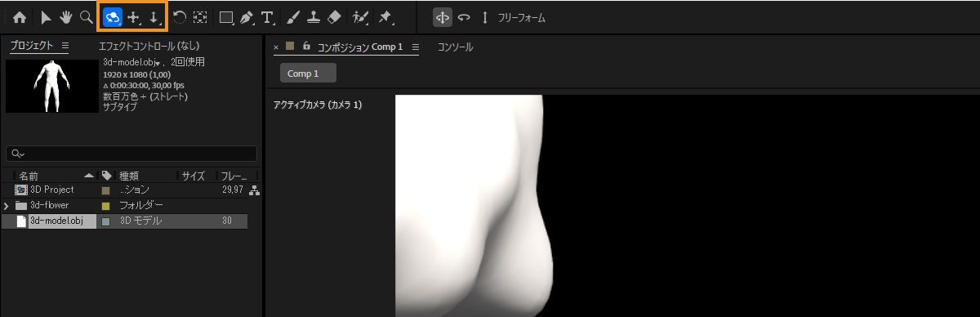This screenshot has width=980, height=317.
Task: Enable freeform orbit mode icon
Action: tap(443, 17)
